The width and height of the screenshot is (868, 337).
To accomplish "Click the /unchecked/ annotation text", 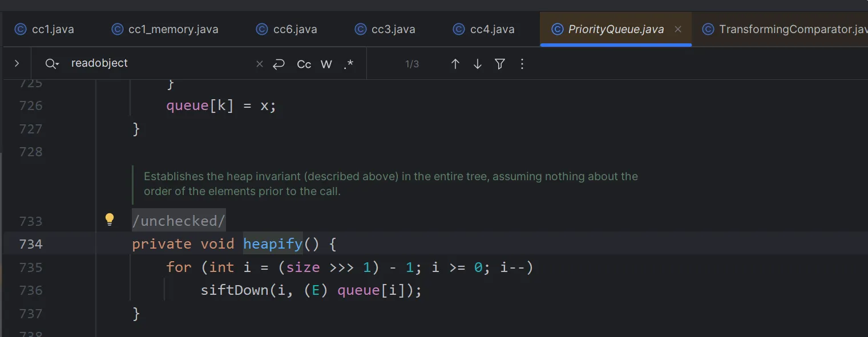I will tap(179, 221).
